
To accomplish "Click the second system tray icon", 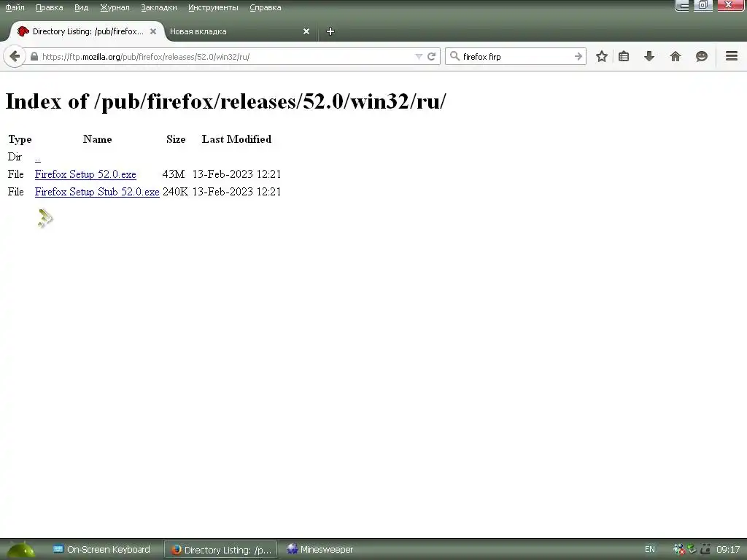I will tap(692, 550).
